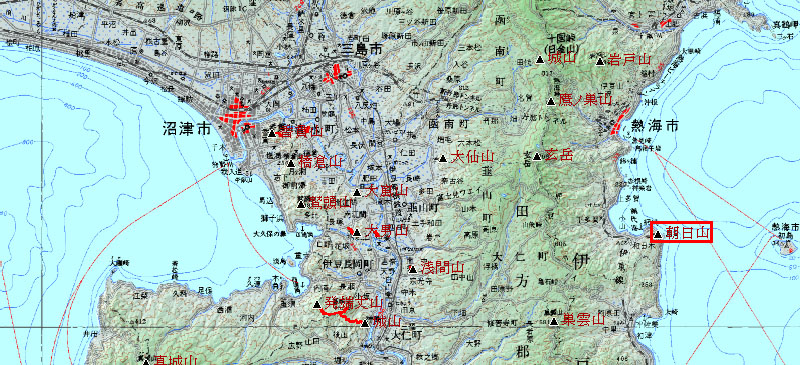The image size is (800, 365).
Task: Click the 大男山 red mountain label
Action: pos(387,231)
